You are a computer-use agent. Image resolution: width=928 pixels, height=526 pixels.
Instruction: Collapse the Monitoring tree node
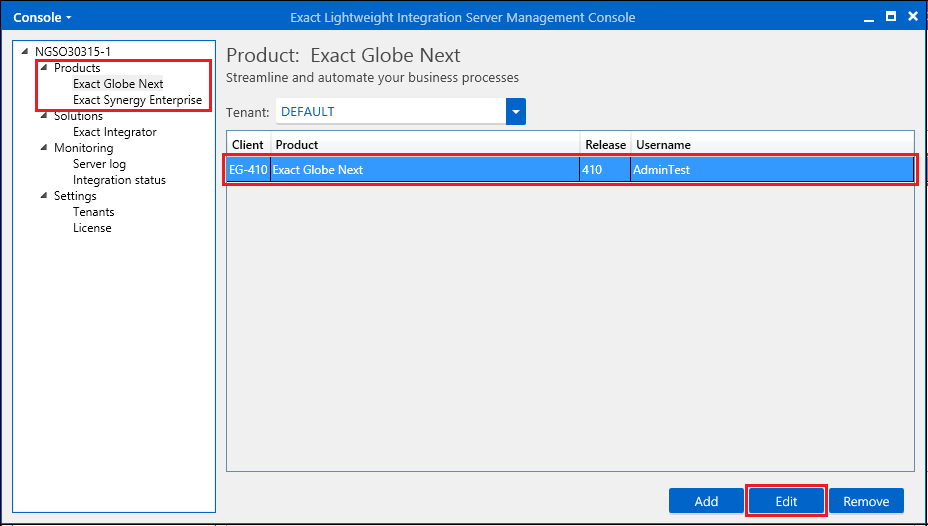coord(44,148)
